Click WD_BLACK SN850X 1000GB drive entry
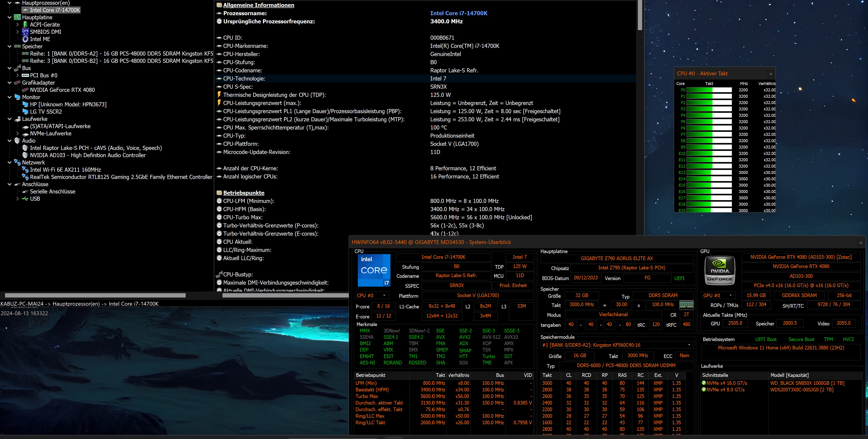Screen dimensions: 868x439 click(807, 383)
